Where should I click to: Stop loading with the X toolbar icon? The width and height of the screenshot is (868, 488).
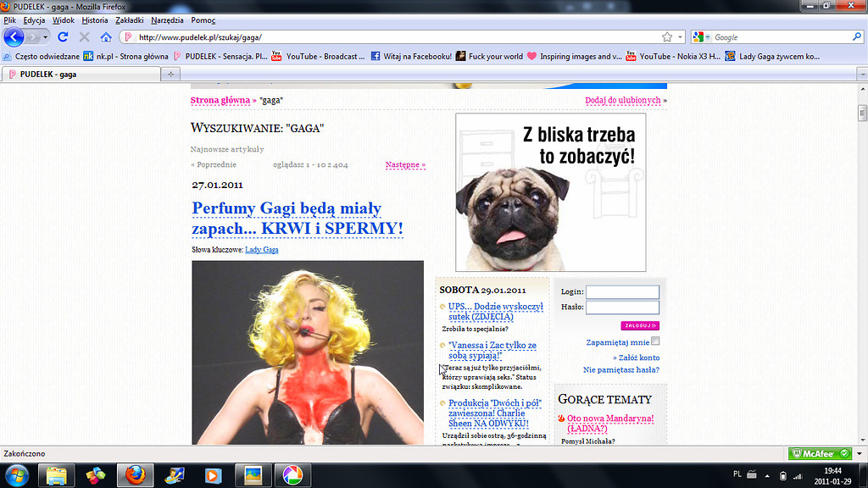click(84, 37)
